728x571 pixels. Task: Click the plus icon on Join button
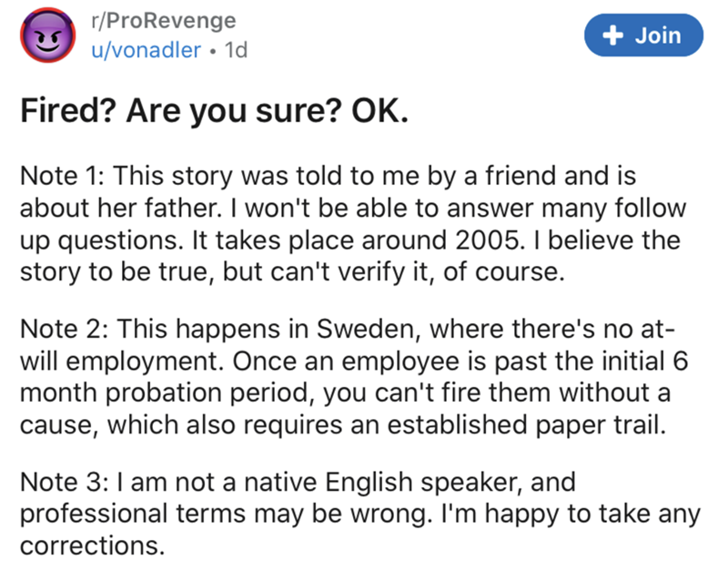coord(615,36)
